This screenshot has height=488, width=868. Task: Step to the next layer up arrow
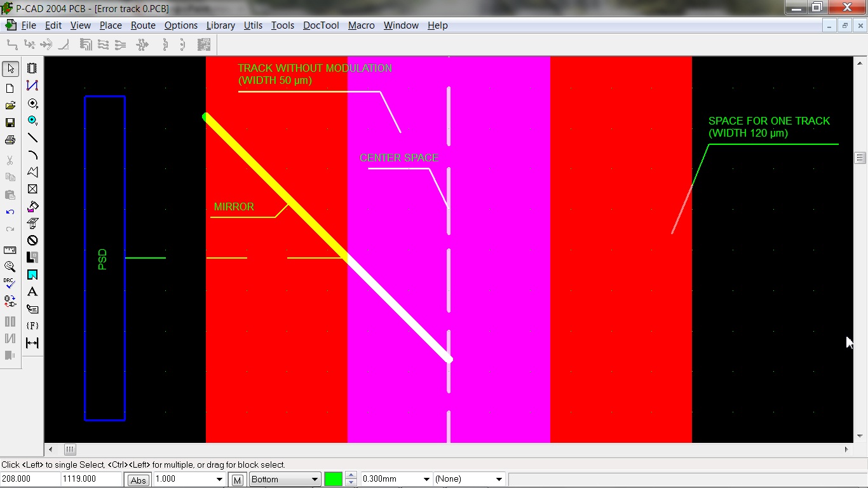[351, 476]
